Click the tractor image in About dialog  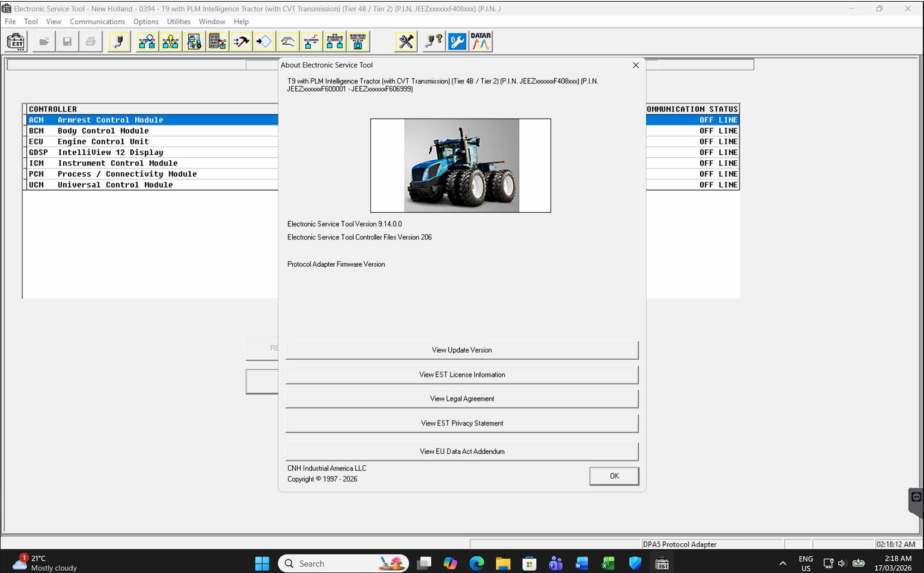pyautogui.click(x=461, y=166)
